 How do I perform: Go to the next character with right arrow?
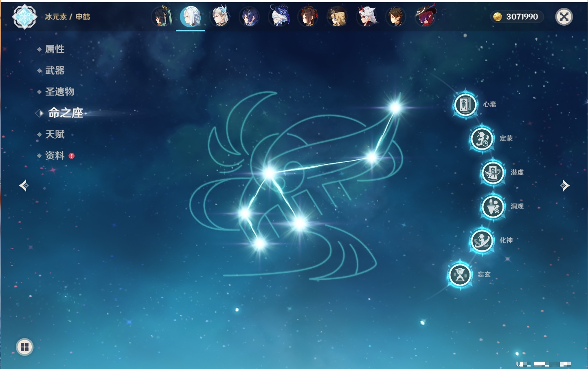tap(565, 186)
